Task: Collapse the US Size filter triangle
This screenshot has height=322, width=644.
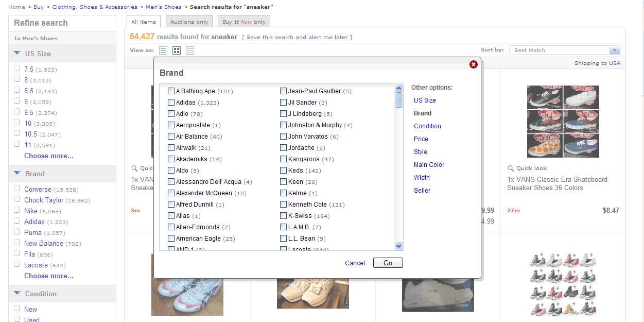Action: coord(18,53)
